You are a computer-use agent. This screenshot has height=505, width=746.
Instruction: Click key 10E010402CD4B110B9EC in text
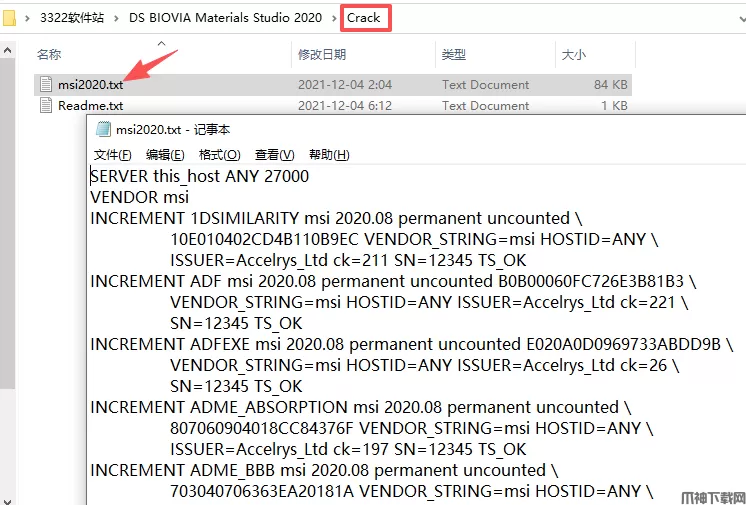pos(265,239)
